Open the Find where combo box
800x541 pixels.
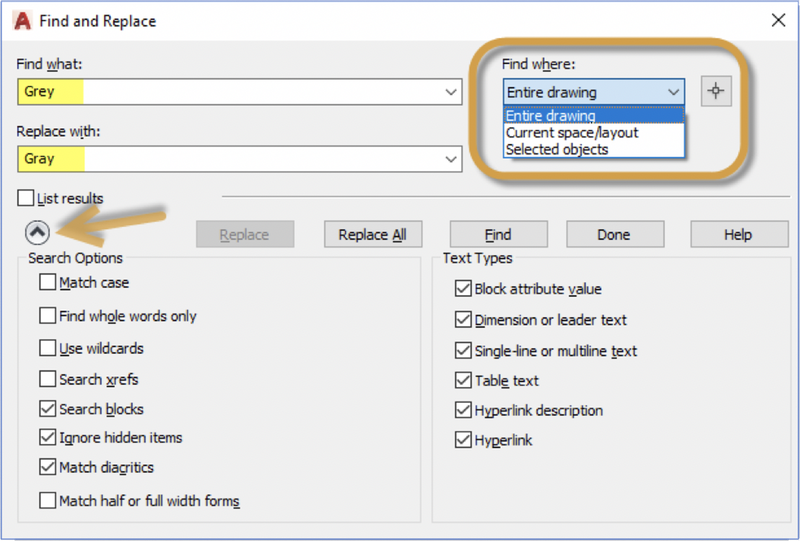click(594, 92)
